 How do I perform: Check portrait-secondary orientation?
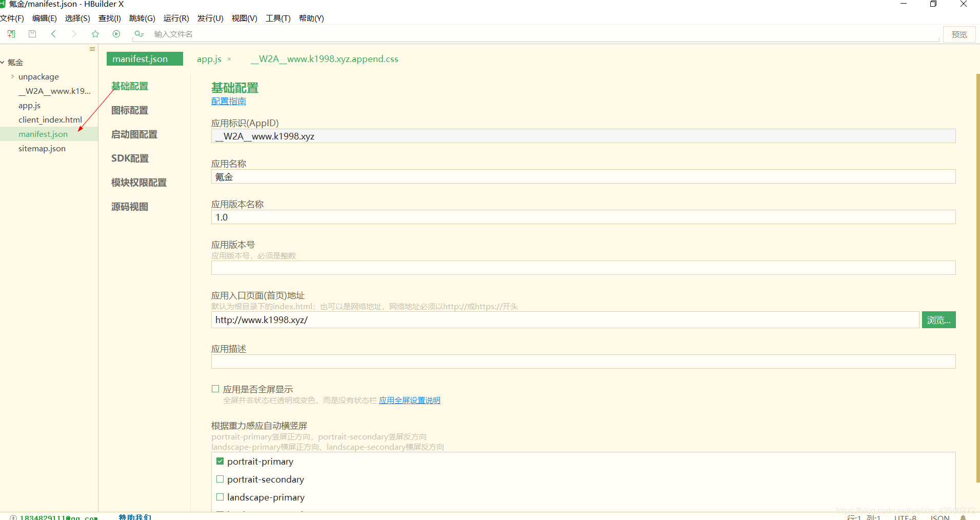(220, 479)
